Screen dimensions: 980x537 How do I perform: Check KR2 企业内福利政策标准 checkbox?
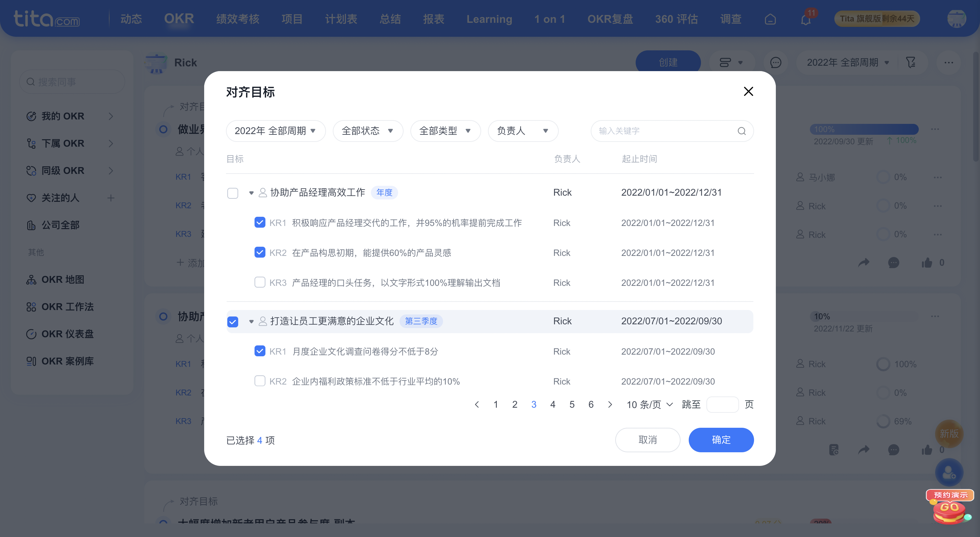(x=259, y=381)
